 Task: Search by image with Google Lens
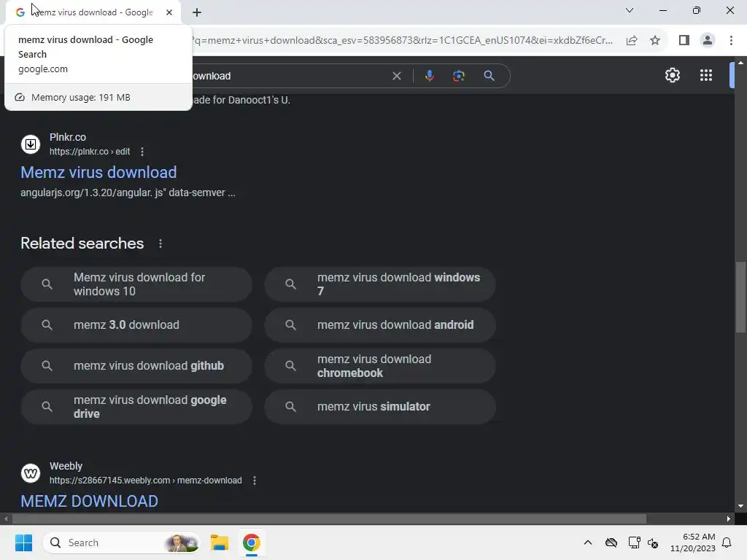pyautogui.click(x=458, y=76)
